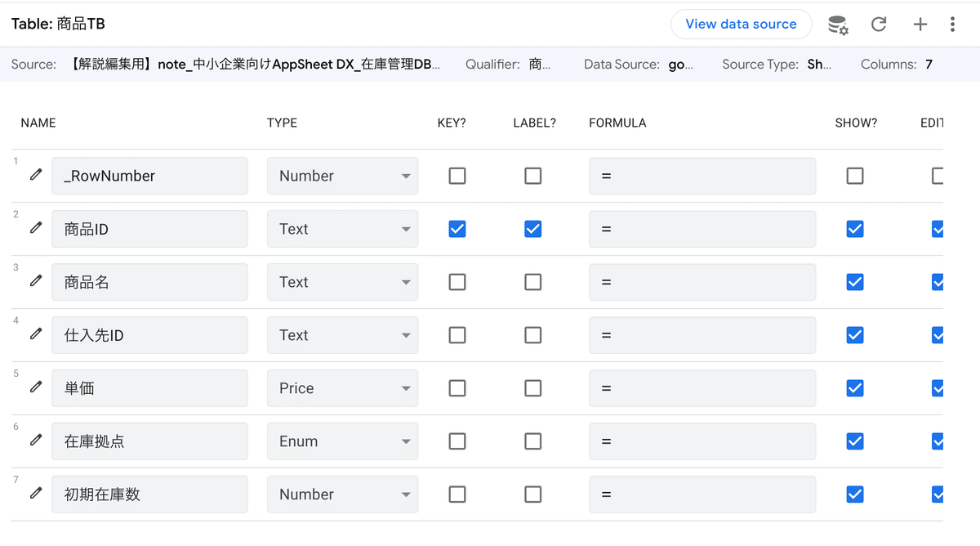Open the type dropdown for 商品名
This screenshot has width=980, height=546.
point(342,282)
